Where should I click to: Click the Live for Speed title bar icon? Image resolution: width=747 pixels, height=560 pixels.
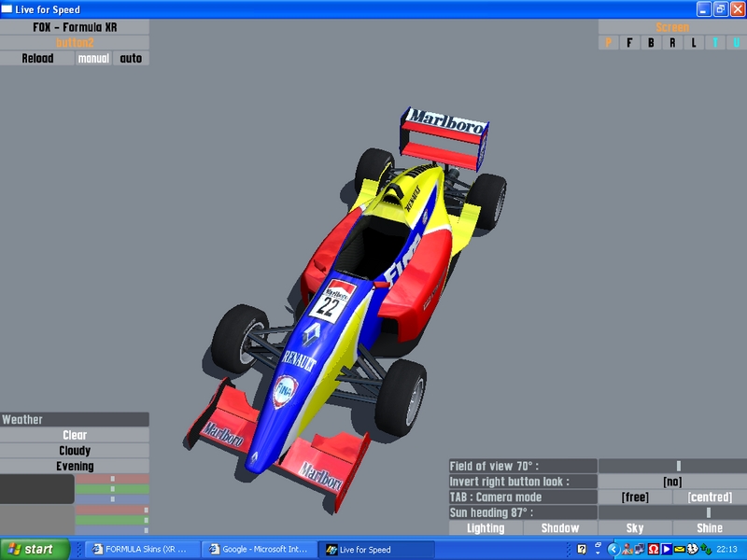(x=7, y=9)
